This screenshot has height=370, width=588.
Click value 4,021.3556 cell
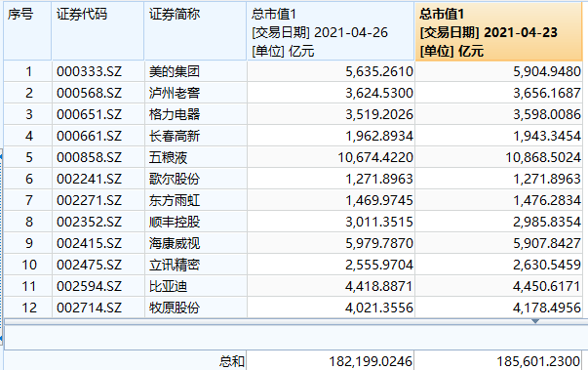(x=331, y=308)
